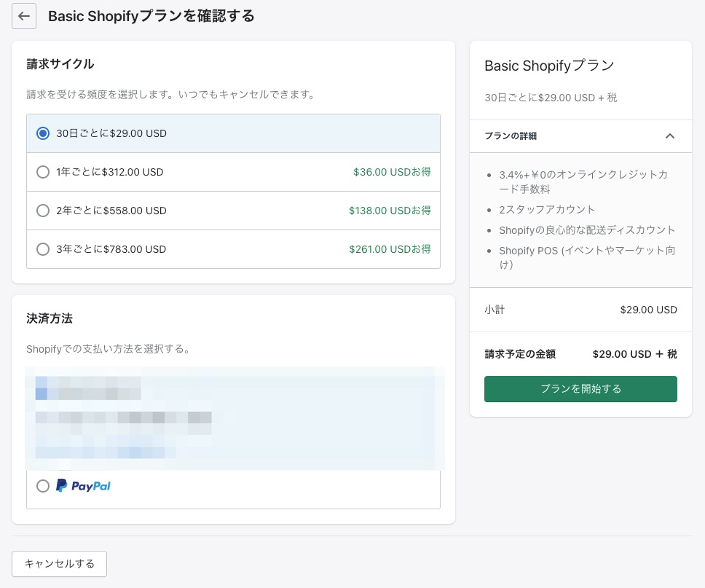Click the キャンセルする button

coord(59,564)
